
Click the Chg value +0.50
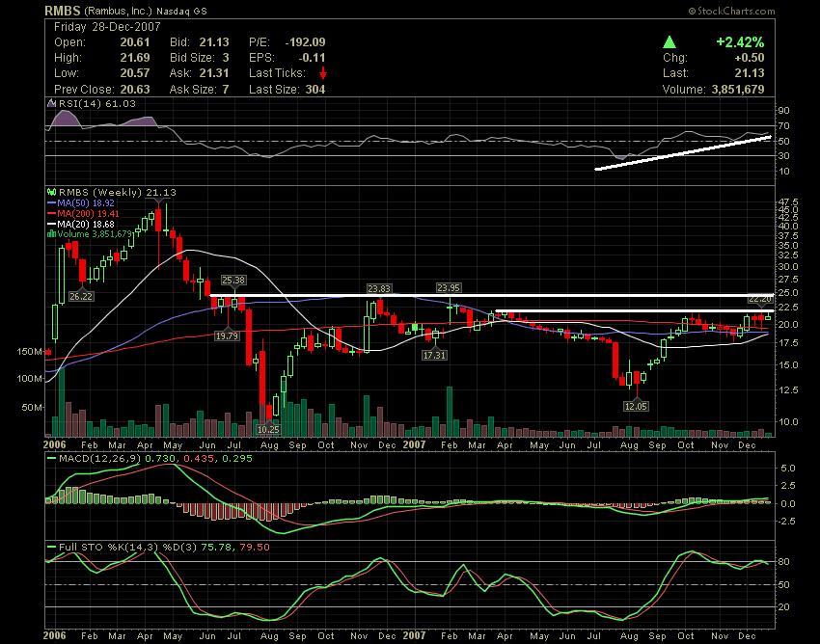tap(749, 58)
